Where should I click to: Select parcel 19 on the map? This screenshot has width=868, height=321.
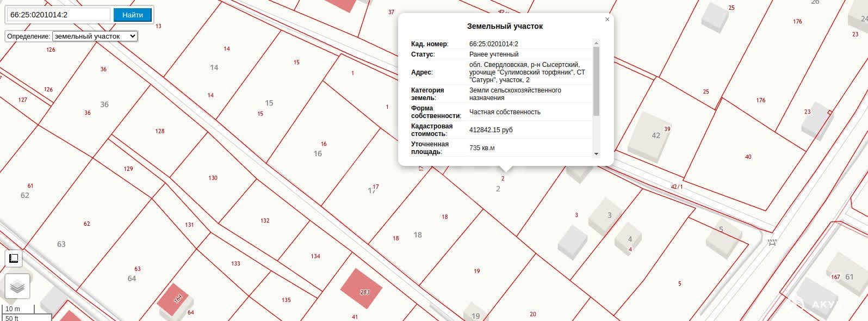pos(477,270)
